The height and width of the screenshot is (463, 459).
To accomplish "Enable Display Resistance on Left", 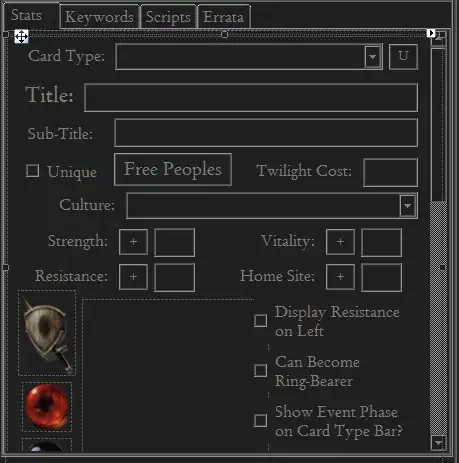I will [x=260, y=320].
